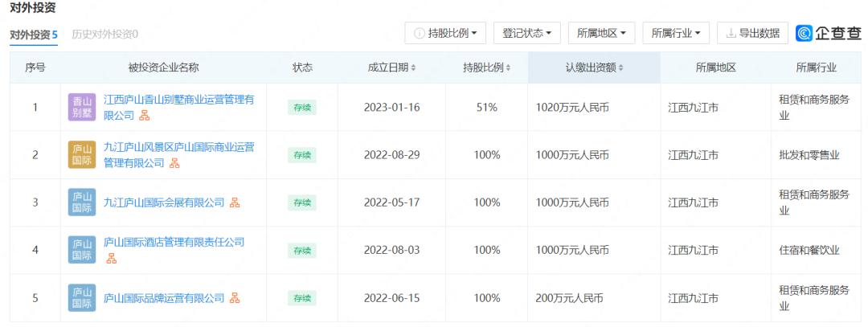This screenshot has width=868, height=327.
Task: Click the 状态 column header
Action: (302, 68)
